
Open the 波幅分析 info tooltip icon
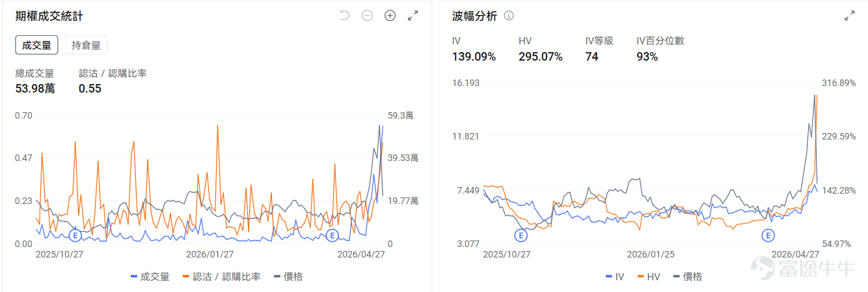pos(509,16)
